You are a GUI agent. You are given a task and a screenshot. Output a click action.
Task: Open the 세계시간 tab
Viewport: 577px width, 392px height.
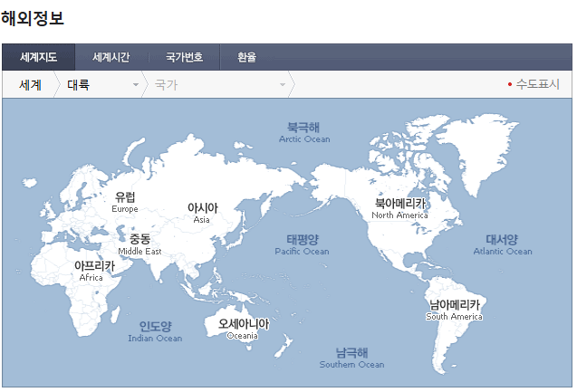111,57
